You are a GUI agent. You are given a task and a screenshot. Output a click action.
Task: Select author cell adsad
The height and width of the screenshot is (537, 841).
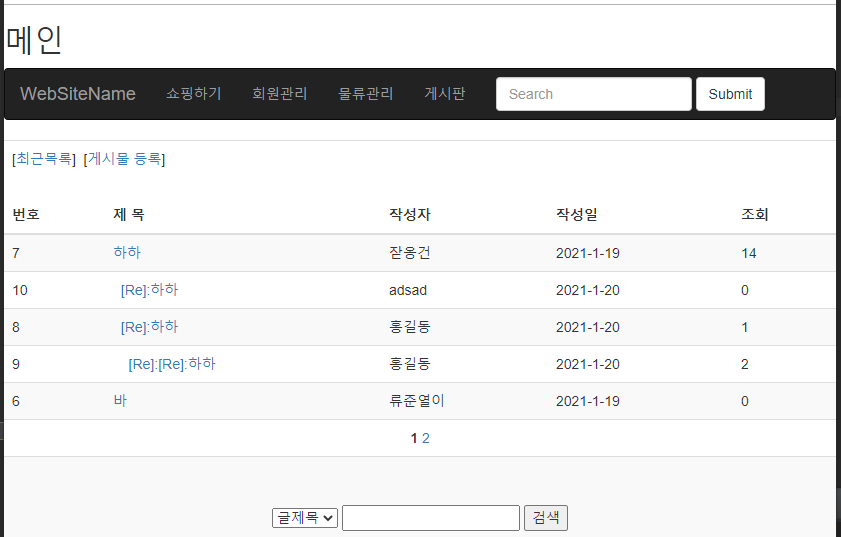[408, 290]
